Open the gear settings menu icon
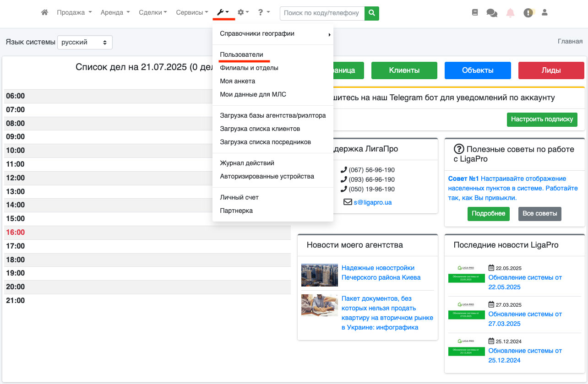This screenshot has height=384, width=588. tap(243, 13)
